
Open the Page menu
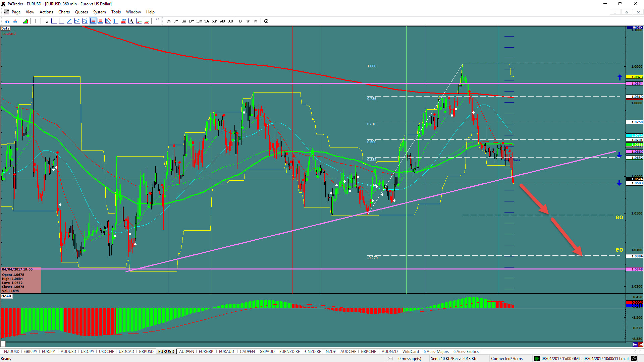click(x=16, y=12)
